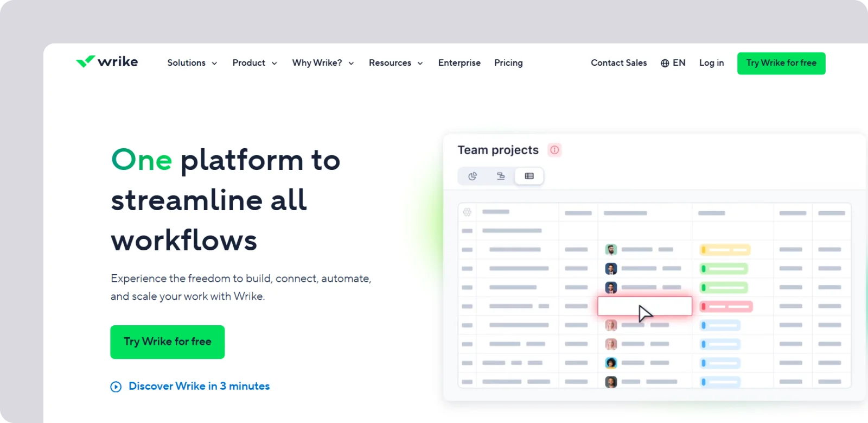Viewport: 868px width, 423px height.
Task: Open the Why Wrike? dropdown
Action: pos(323,63)
